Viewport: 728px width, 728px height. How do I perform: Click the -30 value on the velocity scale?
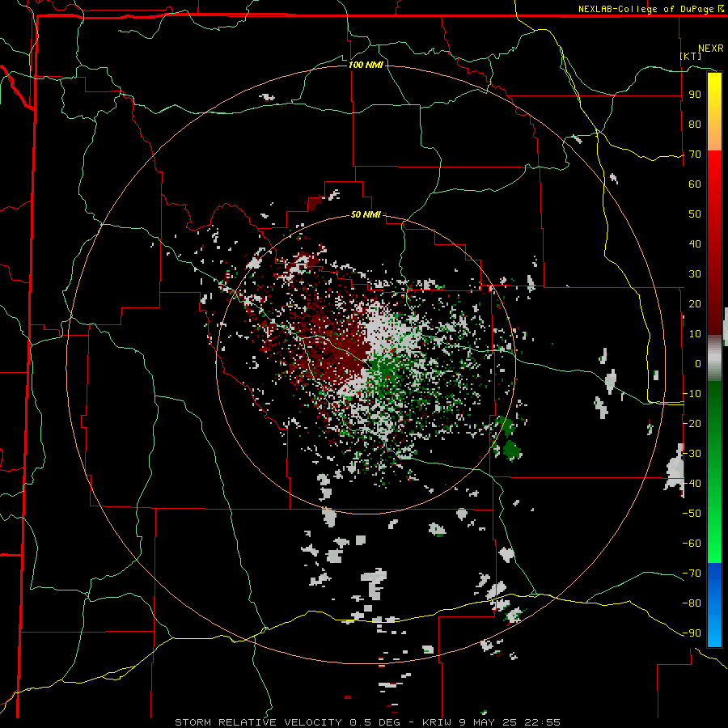692,454
